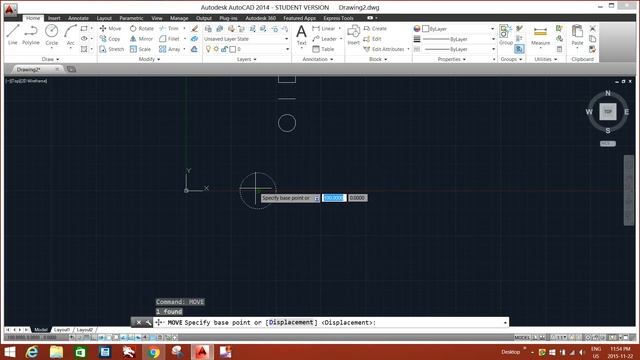Viewport: 640px width, 360px height.
Task: Click the Trim tool
Action: 169,29
